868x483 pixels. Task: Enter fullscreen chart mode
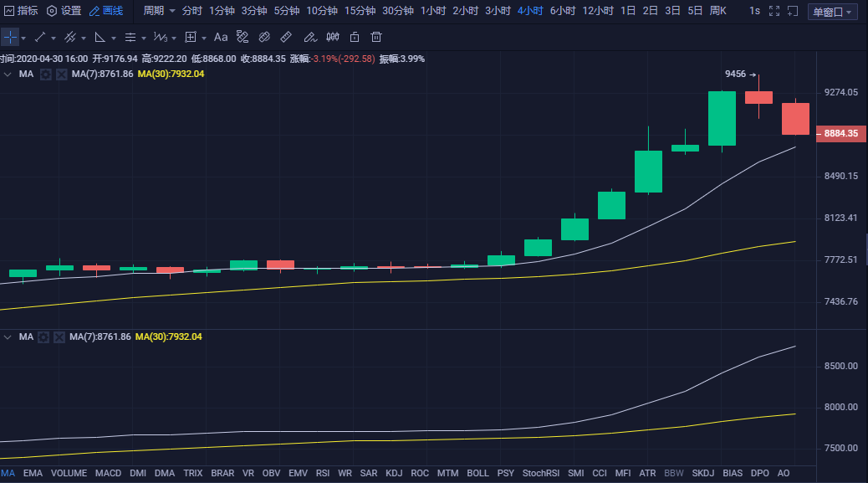(x=774, y=11)
